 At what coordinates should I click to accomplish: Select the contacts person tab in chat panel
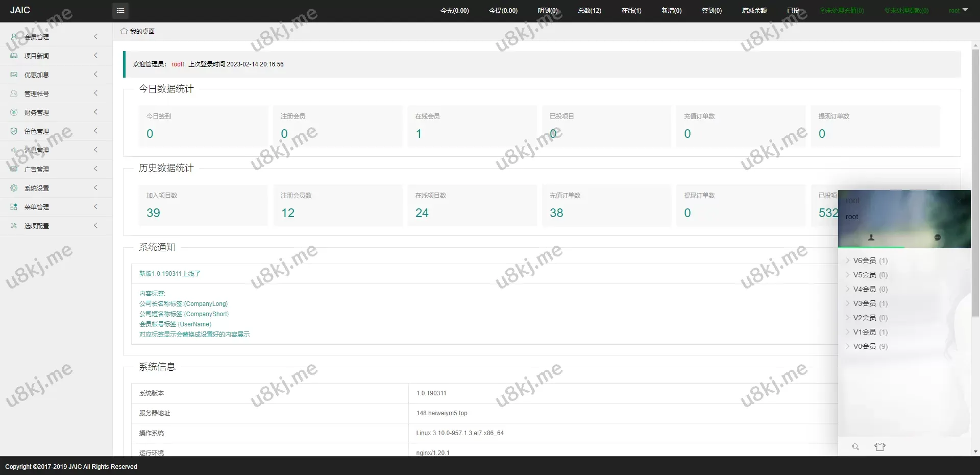coord(871,237)
